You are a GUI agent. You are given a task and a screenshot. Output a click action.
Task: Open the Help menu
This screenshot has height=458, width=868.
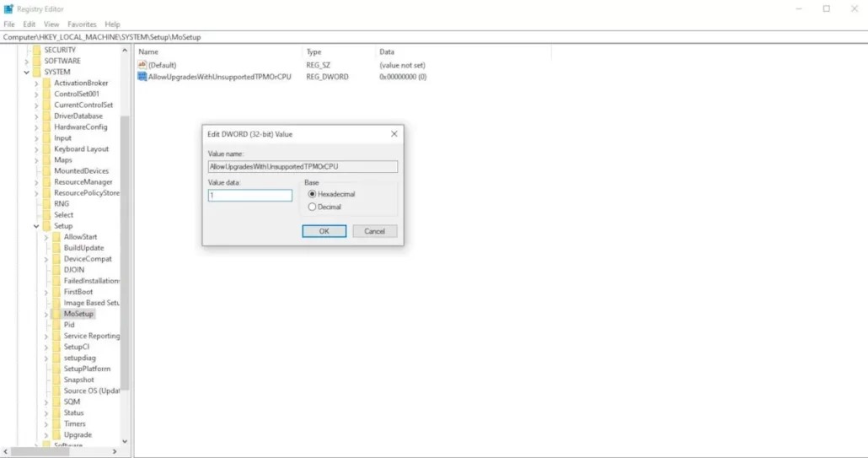pyautogui.click(x=112, y=24)
